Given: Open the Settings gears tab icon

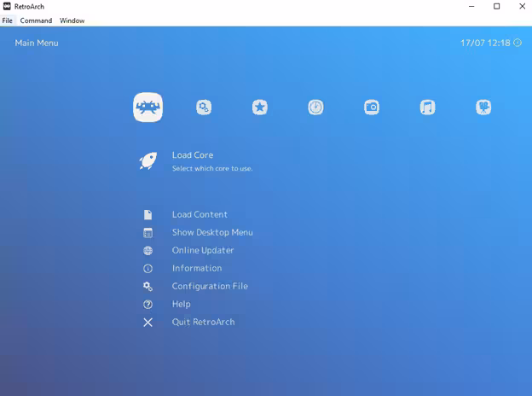Looking at the screenshot, I should click(x=204, y=108).
